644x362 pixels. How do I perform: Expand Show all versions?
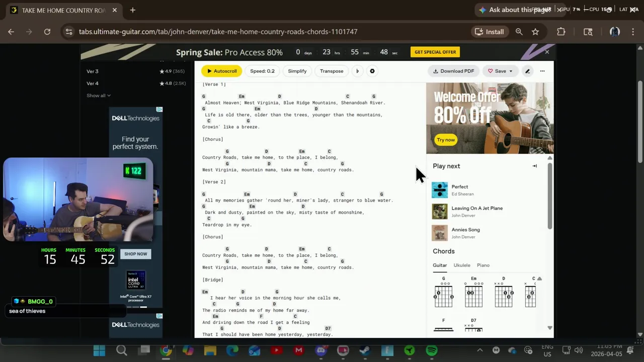(99, 96)
